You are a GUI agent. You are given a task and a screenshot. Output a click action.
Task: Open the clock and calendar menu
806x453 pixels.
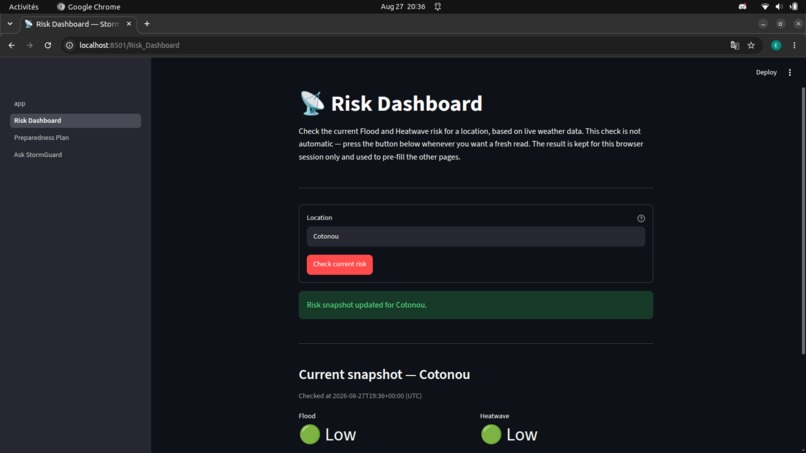[x=403, y=7]
